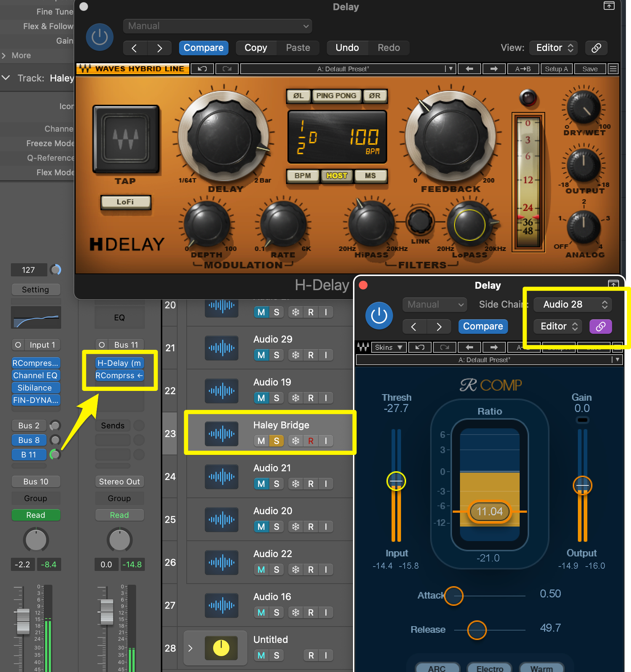The height and width of the screenshot is (672, 631).
Task: Toggle PING PONG mode on H-Delay
Action: point(336,96)
